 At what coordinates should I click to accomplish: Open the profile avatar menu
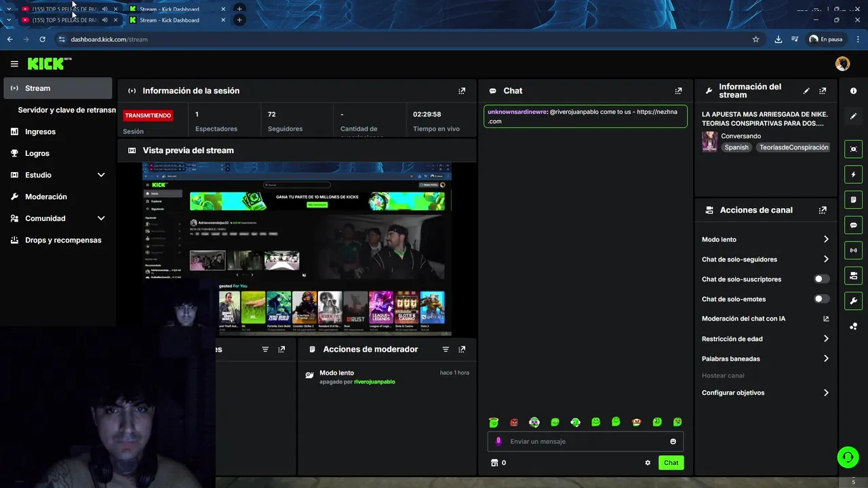[x=842, y=64]
